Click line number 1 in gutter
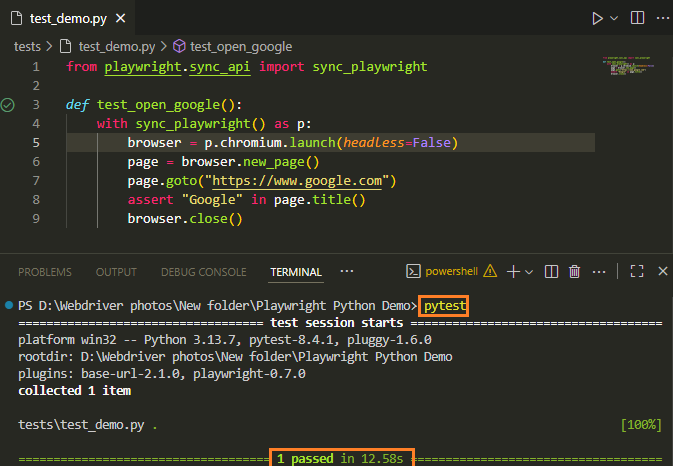The image size is (673, 466). point(36,67)
